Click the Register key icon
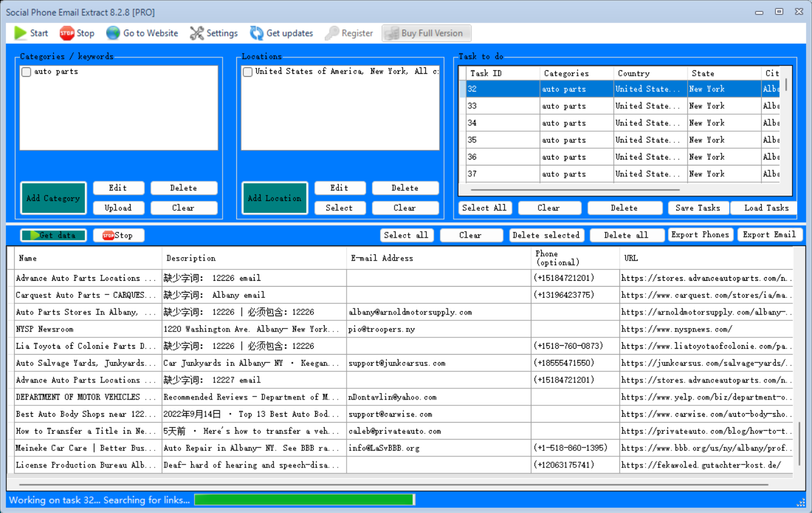 (332, 33)
